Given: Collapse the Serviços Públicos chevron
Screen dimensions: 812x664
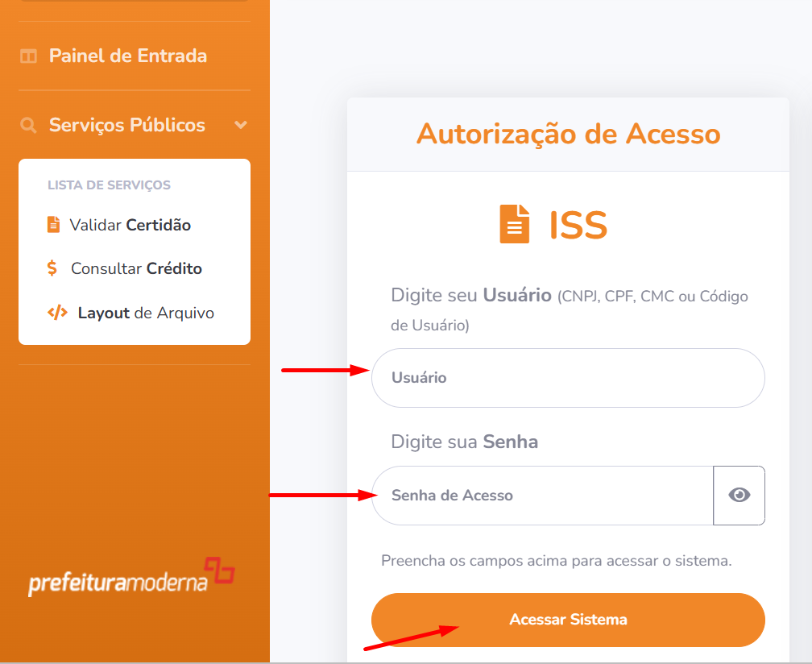Looking at the screenshot, I should pyautogui.click(x=240, y=125).
